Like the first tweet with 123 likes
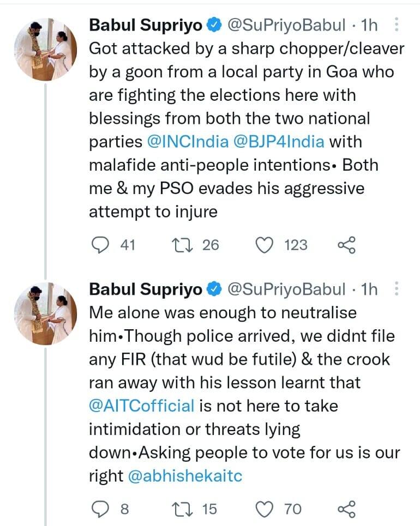This screenshot has width=420, height=526. pos(265,245)
